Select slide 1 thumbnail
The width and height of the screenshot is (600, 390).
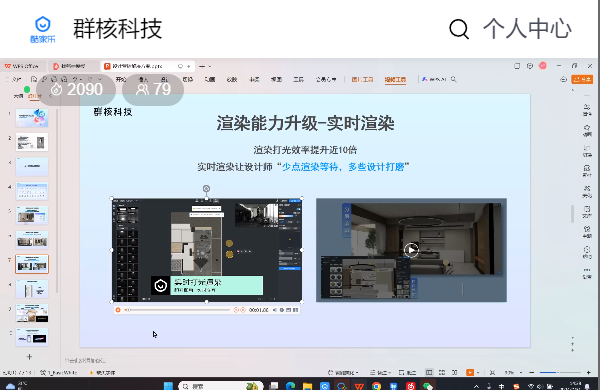pos(32,117)
